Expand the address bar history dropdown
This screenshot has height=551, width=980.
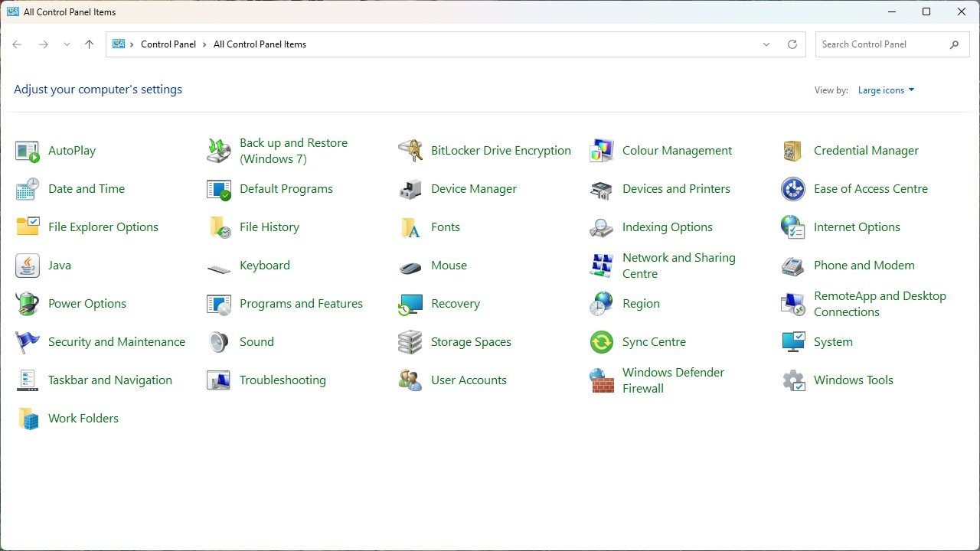pyautogui.click(x=766, y=44)
